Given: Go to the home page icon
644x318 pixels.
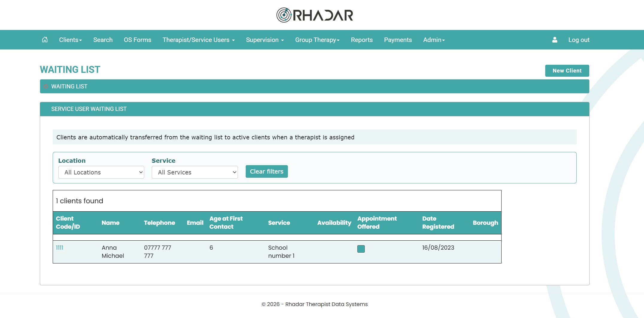Looking at the screenshot, I should 45,40.
